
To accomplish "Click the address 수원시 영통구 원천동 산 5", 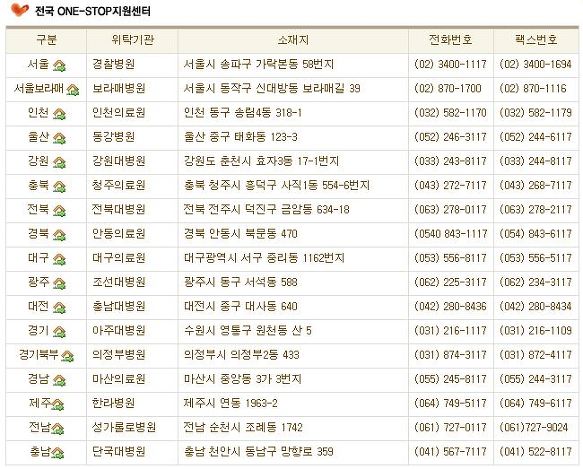I will pos(248,330).
